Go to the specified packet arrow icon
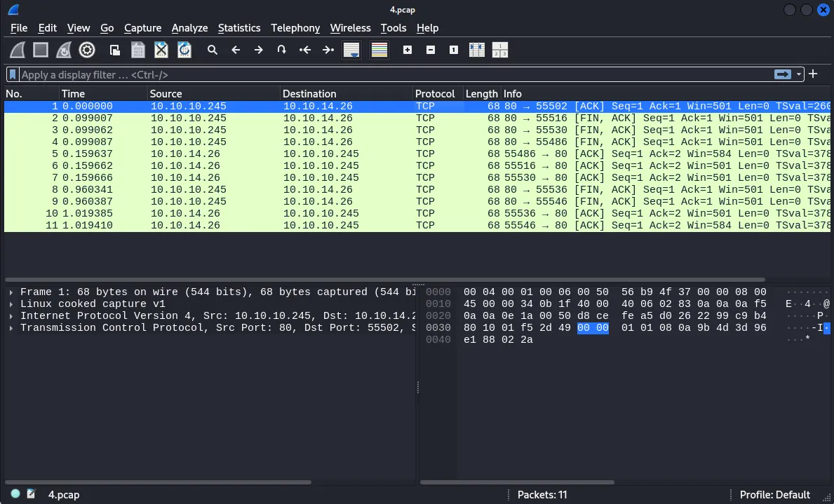Image resolution: width=834 pixels, height=504 pixels. 281,50
